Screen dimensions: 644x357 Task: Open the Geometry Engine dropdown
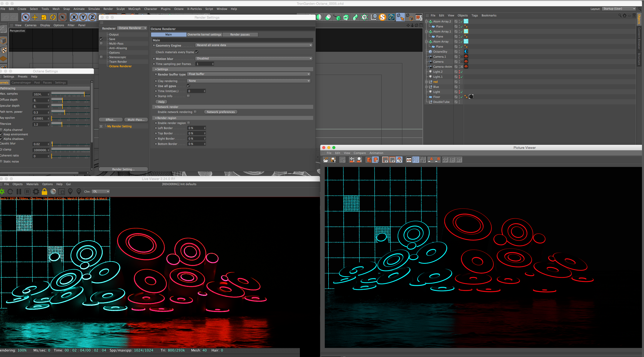tap(254, 45)
